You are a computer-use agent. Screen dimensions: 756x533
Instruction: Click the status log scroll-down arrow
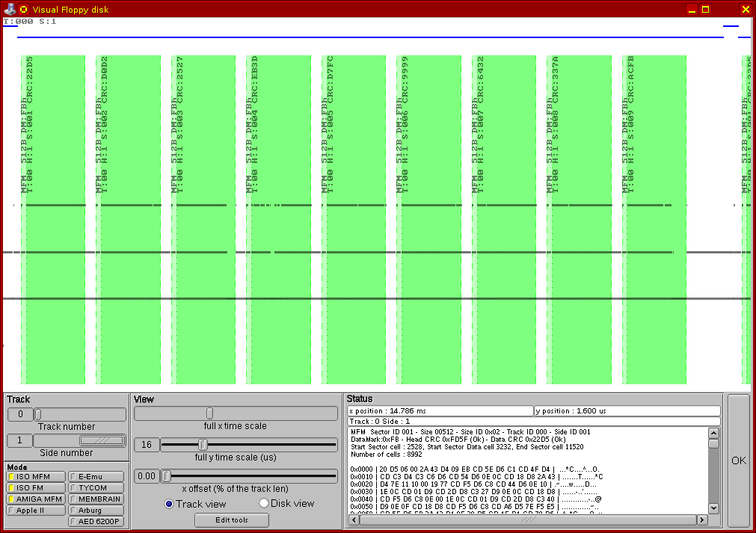click(713, 508)
